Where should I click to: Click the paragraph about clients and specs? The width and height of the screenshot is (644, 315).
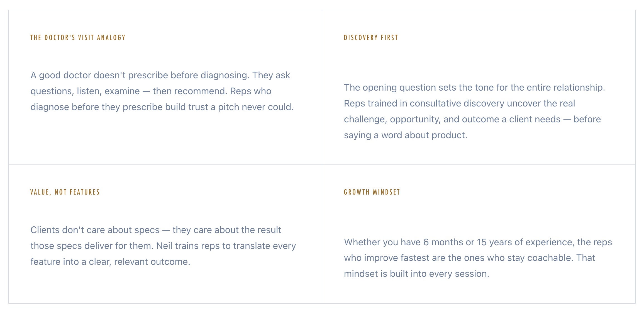click(163, 246)
